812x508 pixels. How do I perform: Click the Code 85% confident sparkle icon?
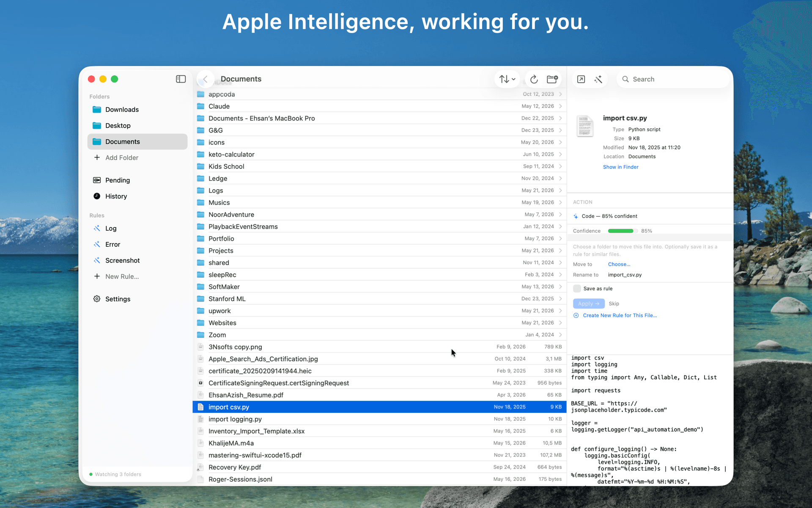coord(576,216)
